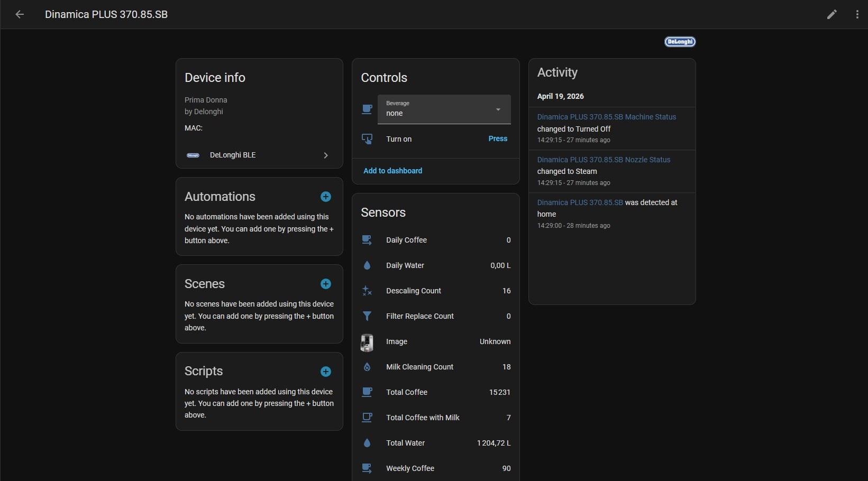Image resolution: width=868 pixels, height=481 pixels.
Task: Click the Milk Cleaning Count icon
Action: pos(367,367)
